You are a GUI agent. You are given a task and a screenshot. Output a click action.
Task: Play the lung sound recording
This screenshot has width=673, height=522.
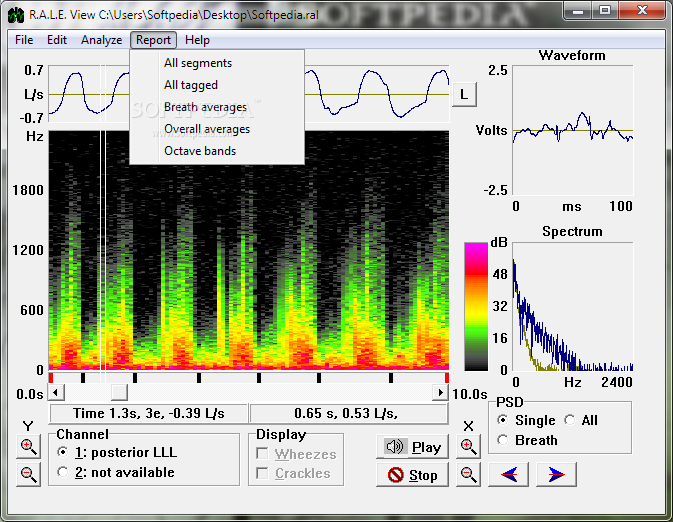(x=412, y=447)
